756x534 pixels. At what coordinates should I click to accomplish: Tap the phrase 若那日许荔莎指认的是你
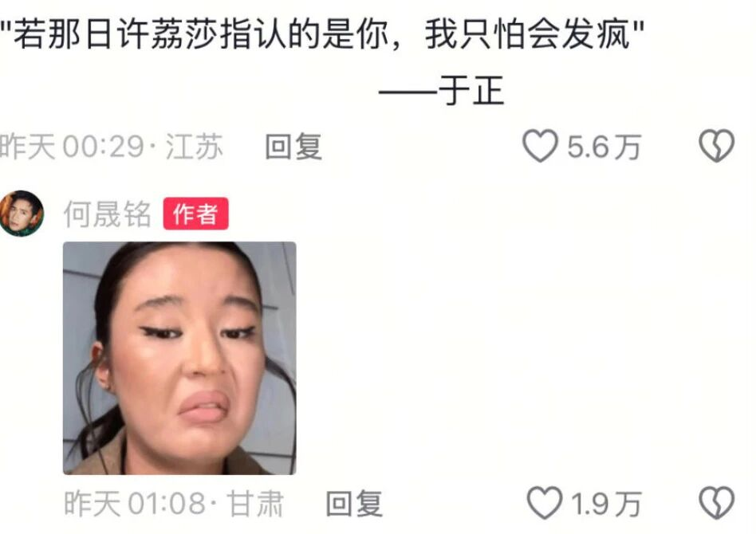click(x=200, y=35)
